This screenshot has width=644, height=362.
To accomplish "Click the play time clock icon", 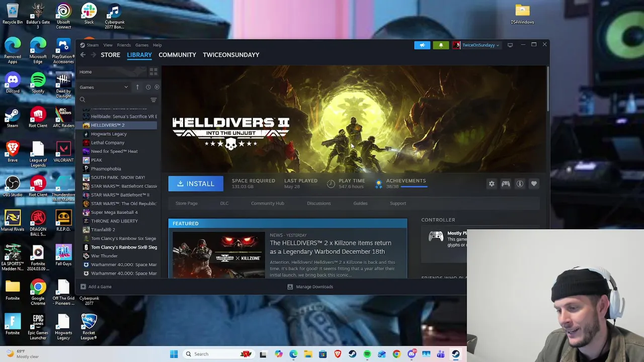I will click(331, 184).
